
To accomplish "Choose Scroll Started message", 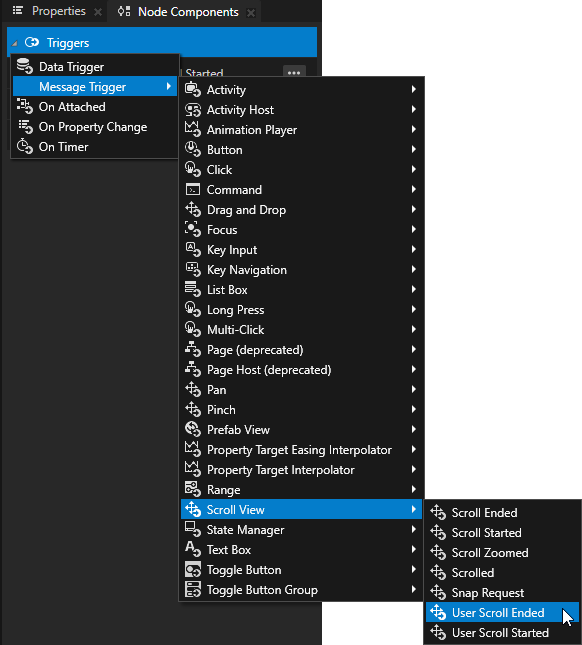I will (x=502, y=533).
